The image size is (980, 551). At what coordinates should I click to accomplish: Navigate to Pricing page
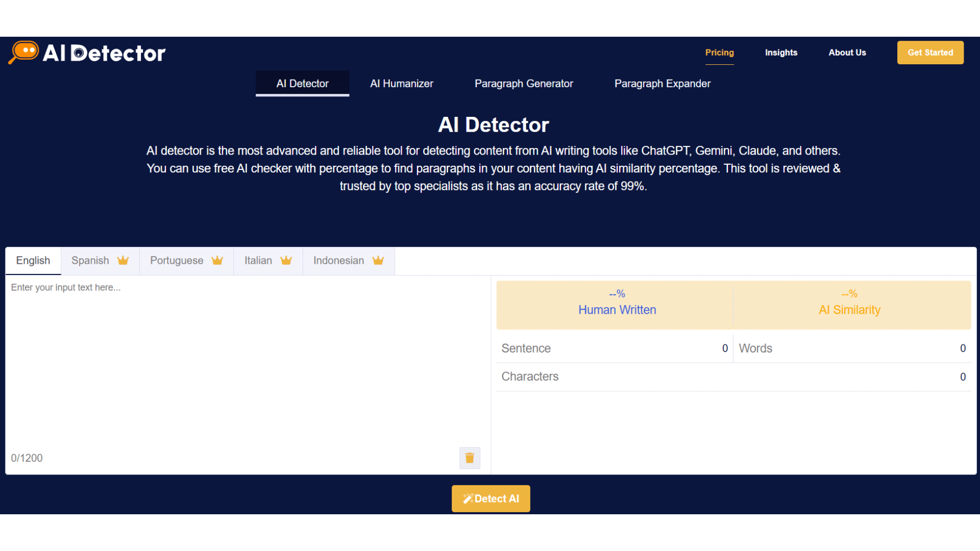(x=720, y=52)
